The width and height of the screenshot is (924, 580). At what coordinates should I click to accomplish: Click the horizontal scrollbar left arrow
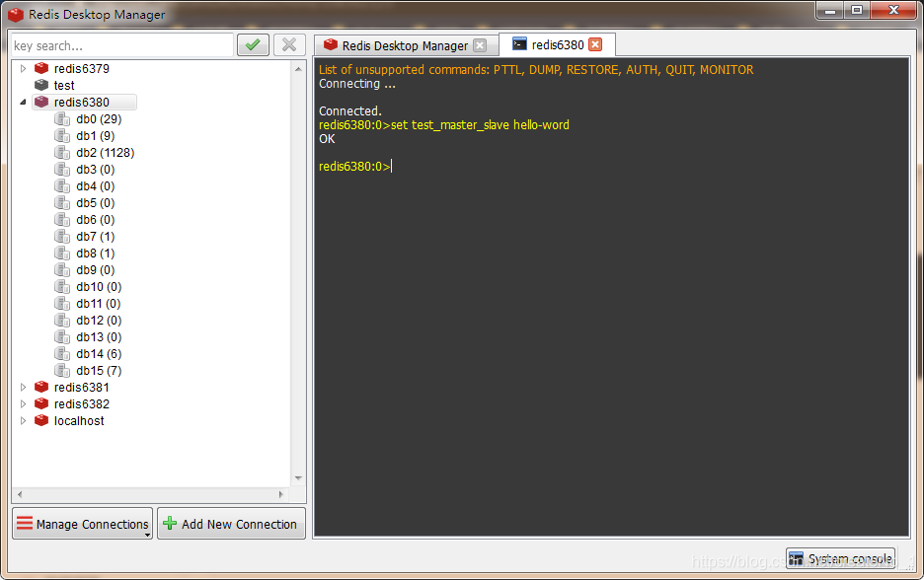(x=20, y=494)
